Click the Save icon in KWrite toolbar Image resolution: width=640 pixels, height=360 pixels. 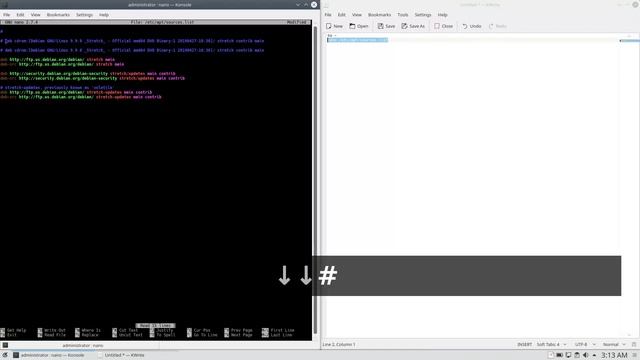click(380, 26)
